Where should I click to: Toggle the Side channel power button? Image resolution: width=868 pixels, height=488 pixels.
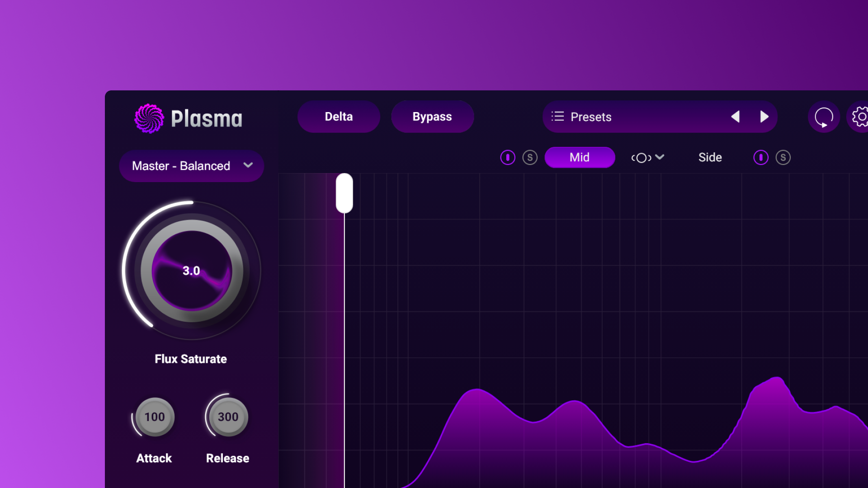click(x=761, y=157)
